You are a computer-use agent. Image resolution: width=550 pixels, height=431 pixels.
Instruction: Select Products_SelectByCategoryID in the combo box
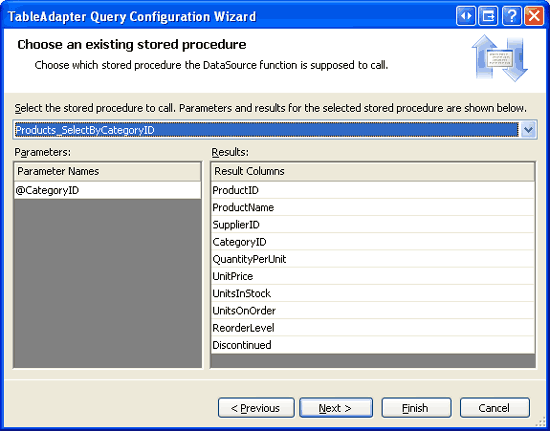(x=266, y=130)
